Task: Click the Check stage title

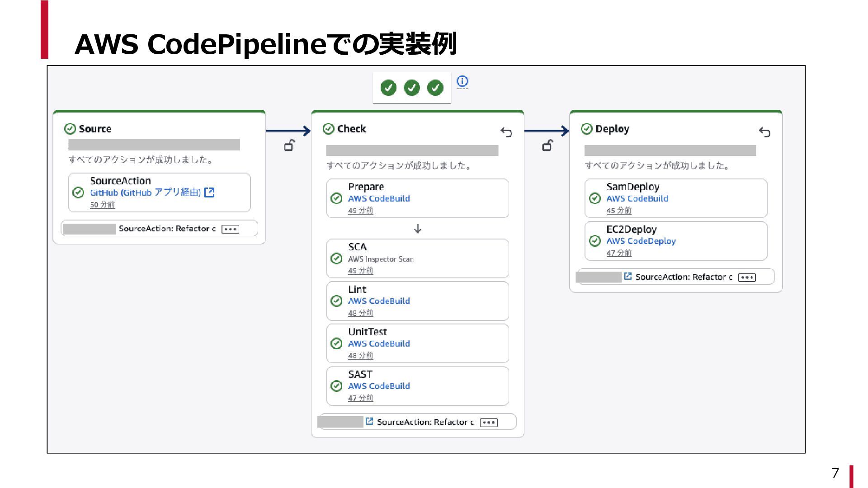Action: [x=351, y=129]
